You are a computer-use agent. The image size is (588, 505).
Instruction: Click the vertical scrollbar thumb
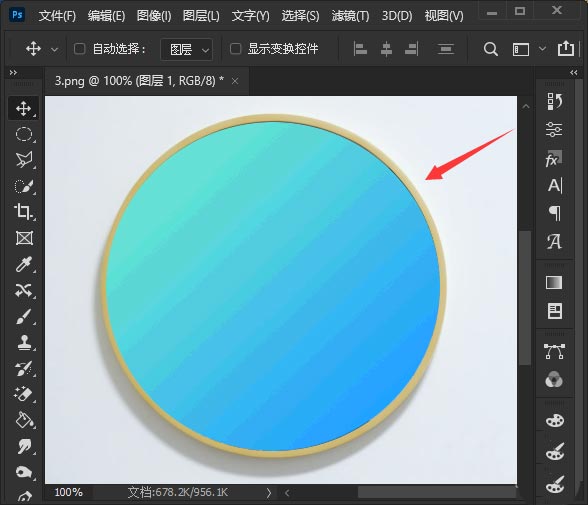(525, 297)
